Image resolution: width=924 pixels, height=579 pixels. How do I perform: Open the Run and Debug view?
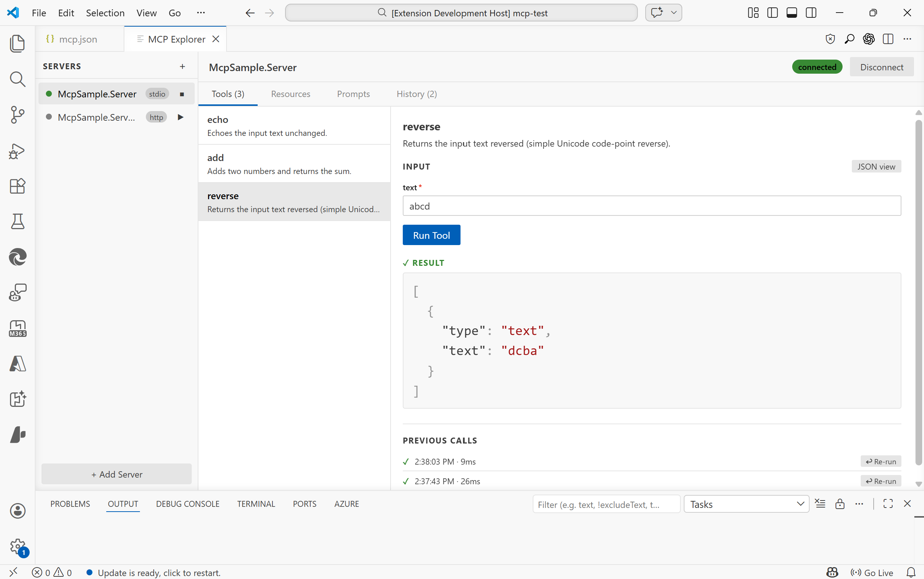(x=18, y=151)
